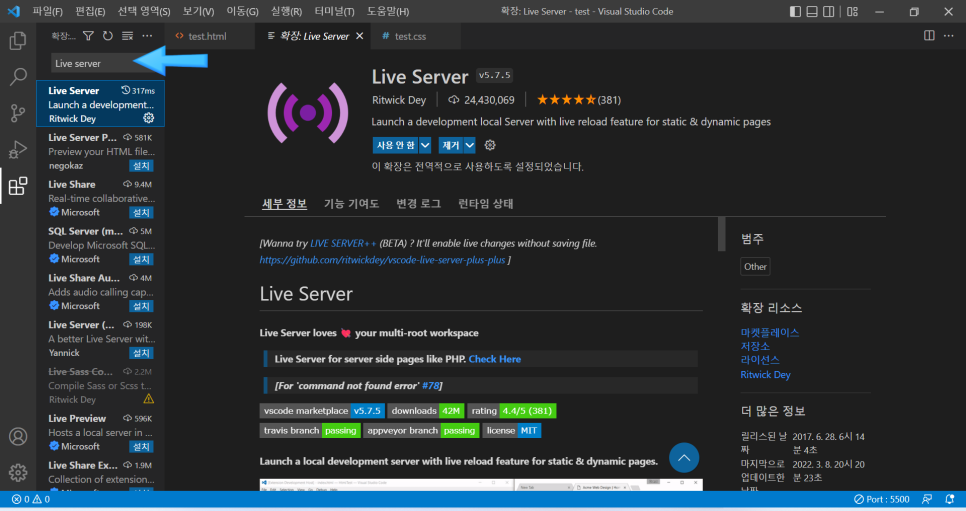Open the 파일(F) menu
Screen dimensions: 966x511
point(47,11)
